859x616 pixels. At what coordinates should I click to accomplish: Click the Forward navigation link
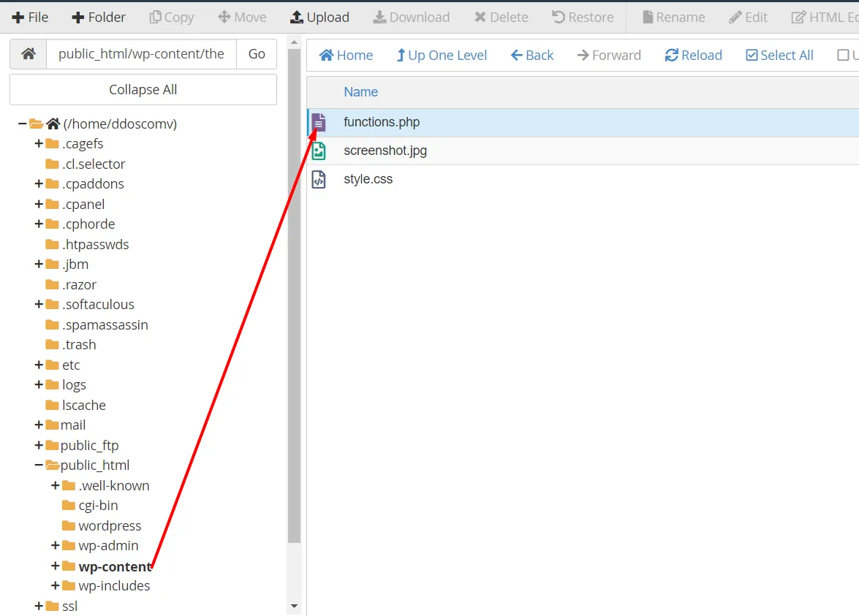click(x=609, y=56)
